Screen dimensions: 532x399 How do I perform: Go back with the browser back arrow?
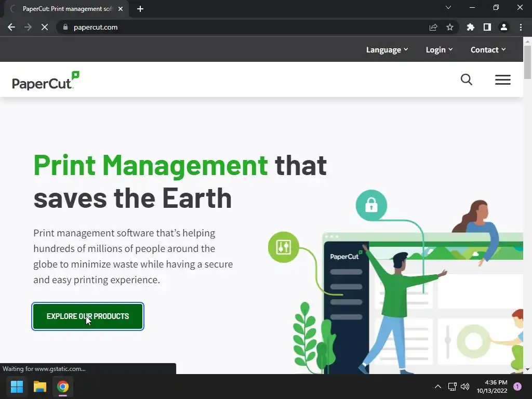pos(11,27)
